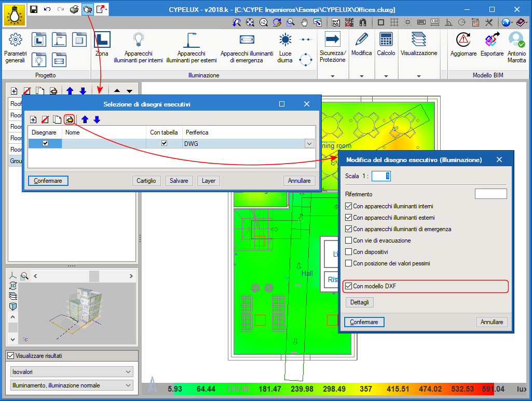Activate the pan hand tool

[x=304, y=22]
